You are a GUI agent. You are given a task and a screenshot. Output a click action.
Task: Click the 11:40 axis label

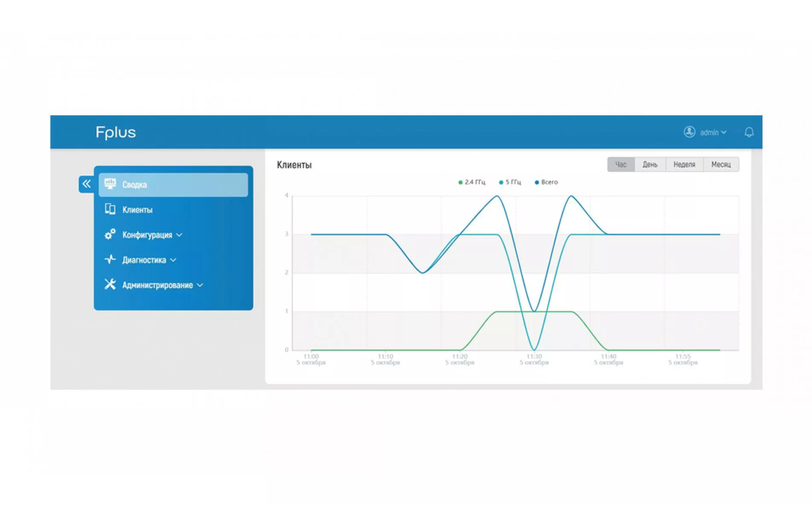pyautogui.click(x=609, y=359)
